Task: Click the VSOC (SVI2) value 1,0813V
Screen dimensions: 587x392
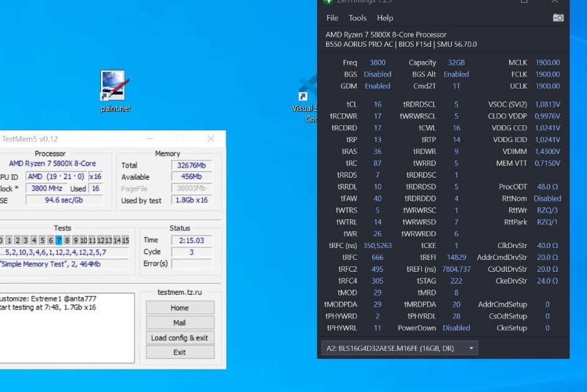Action: click(547, 105)
